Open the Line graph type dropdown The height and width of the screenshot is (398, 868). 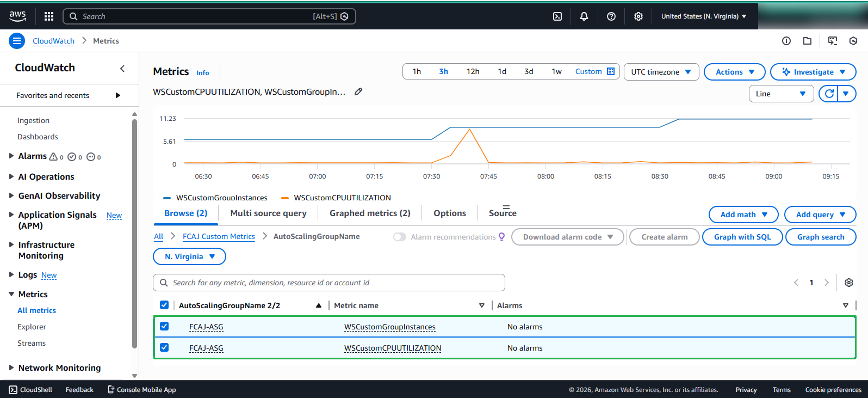pyautogui.click(x=781, y=94)
